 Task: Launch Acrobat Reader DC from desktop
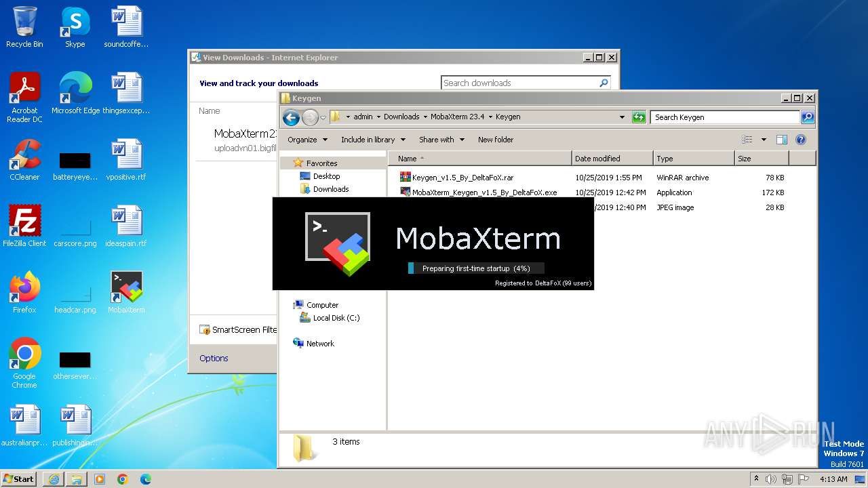click(24, 98)
